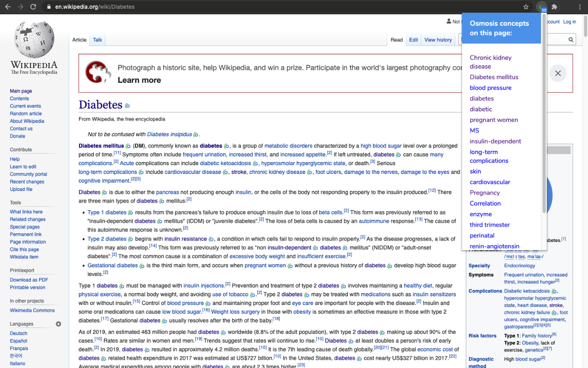Click the page vertical scrollbar

click(585, 26)
